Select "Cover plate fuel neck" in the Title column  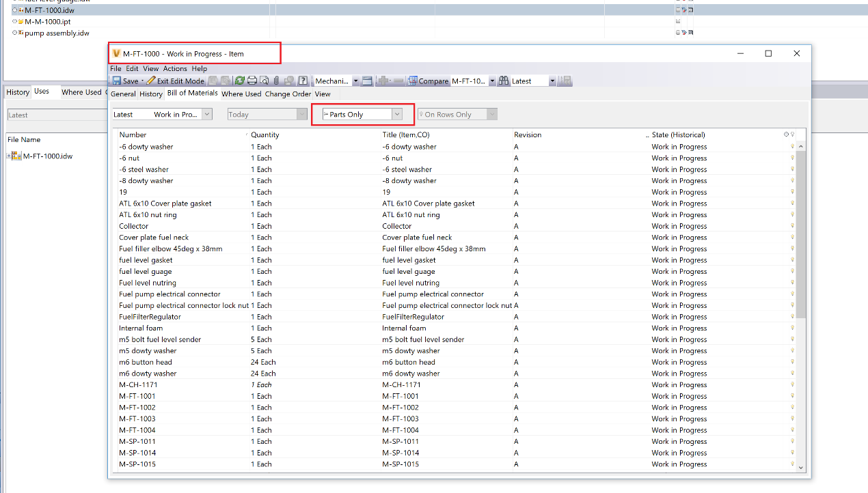(417, 238)
